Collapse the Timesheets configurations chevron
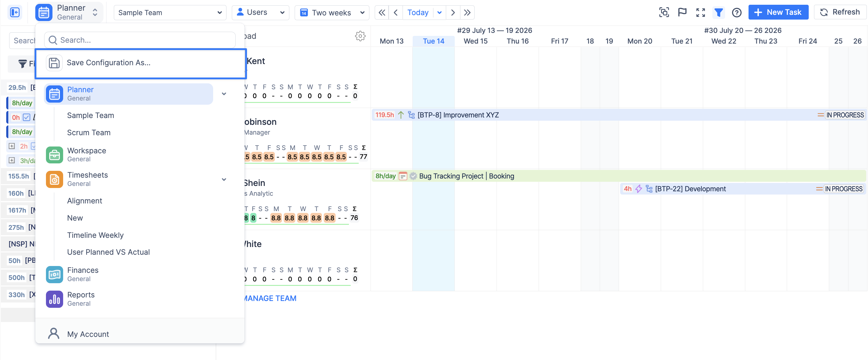Image resolution: width=868 pixels, height=360 pixels. point(224,179)
